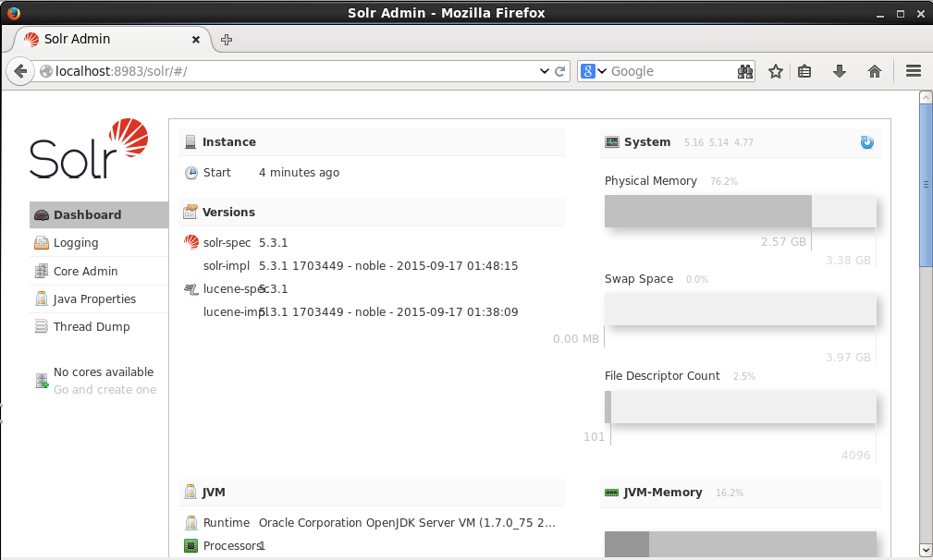Go to the Firefox home page
This screenshot has width=933, height=560.
(875, 71)
